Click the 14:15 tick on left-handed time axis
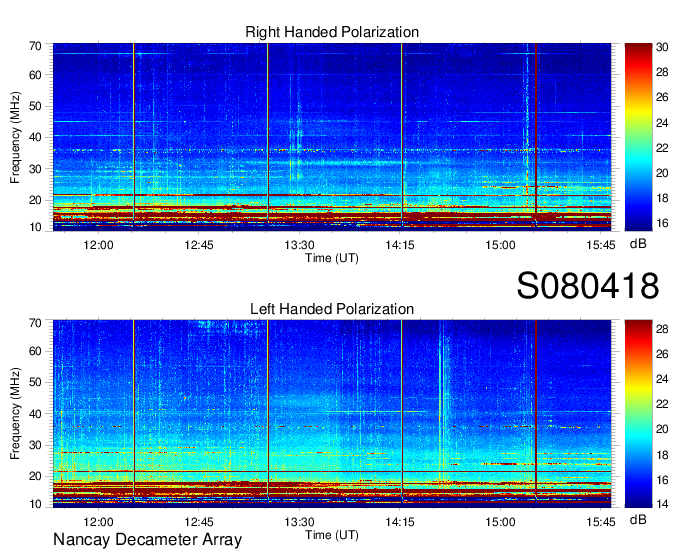The height and width of the screenshot is (552, 680). point(400,522)
